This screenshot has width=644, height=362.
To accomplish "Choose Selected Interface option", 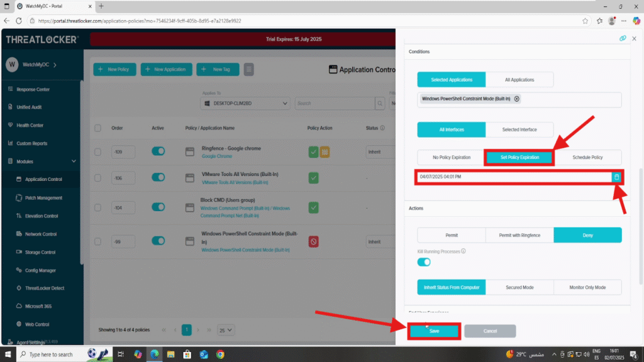I will tap(519, 129).
